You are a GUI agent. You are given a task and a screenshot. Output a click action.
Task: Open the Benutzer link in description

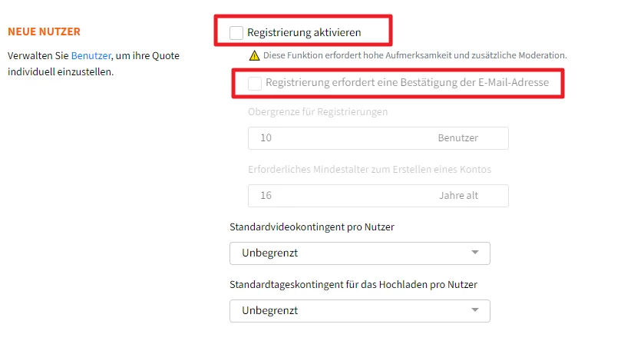91,55
